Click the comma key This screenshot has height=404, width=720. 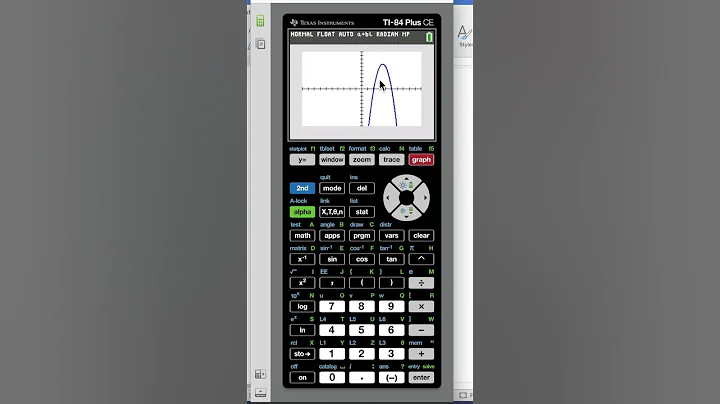tap(332, 283)
